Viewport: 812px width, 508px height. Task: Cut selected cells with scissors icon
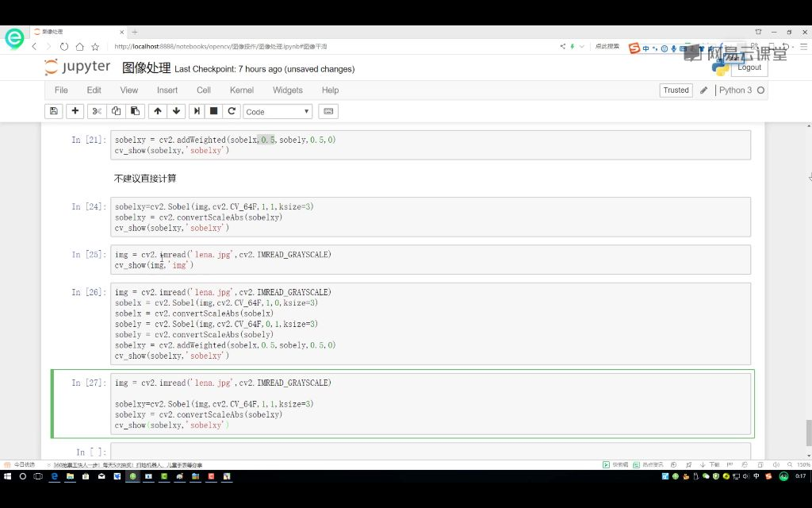point(97,111)
